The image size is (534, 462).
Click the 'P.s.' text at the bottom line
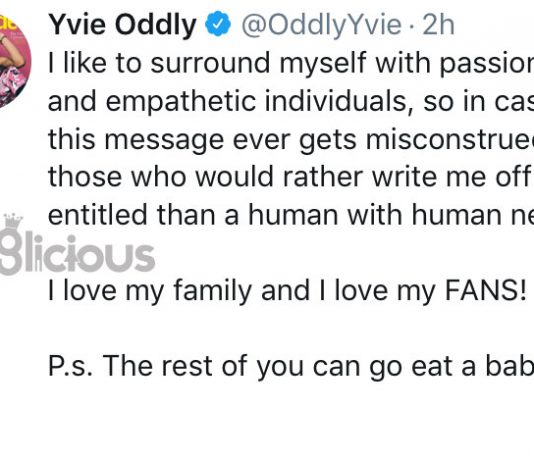tap(70, 366)
